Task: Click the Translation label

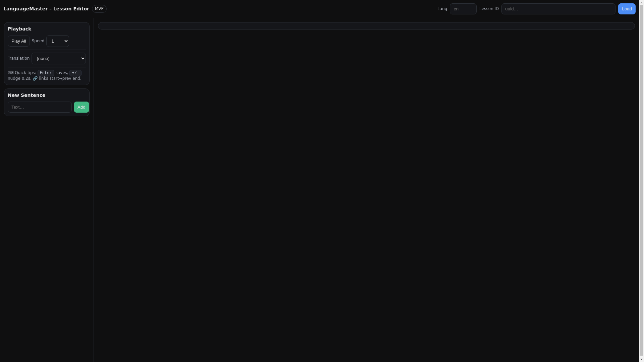Action: [19, 58]
